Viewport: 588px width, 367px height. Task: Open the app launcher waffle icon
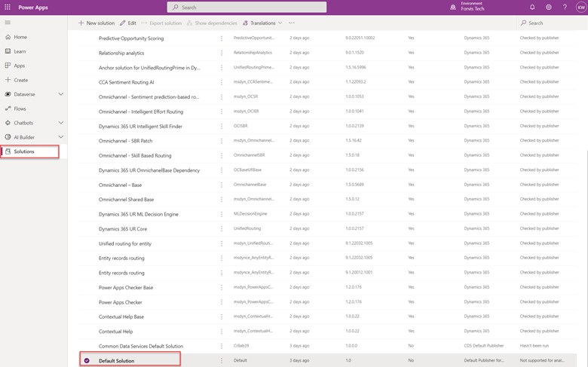click(8, 7)
